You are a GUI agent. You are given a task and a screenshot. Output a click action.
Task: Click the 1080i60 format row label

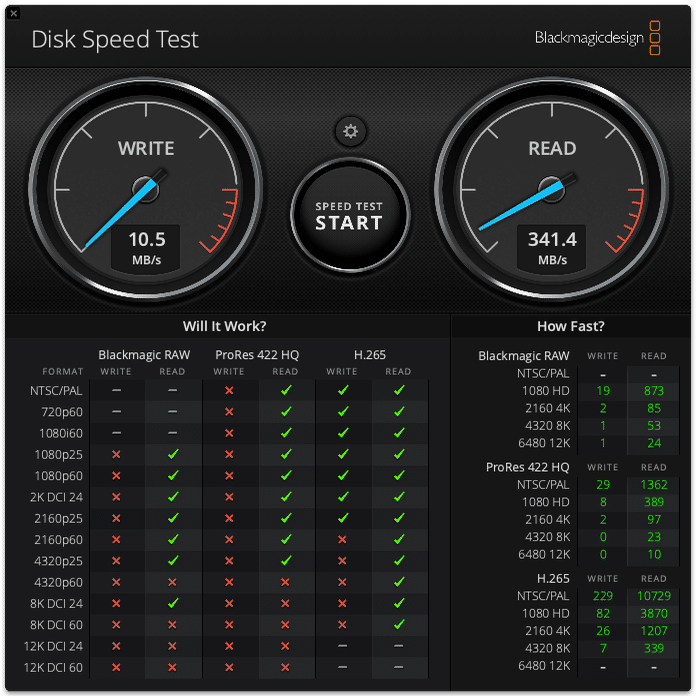point(61,433)
